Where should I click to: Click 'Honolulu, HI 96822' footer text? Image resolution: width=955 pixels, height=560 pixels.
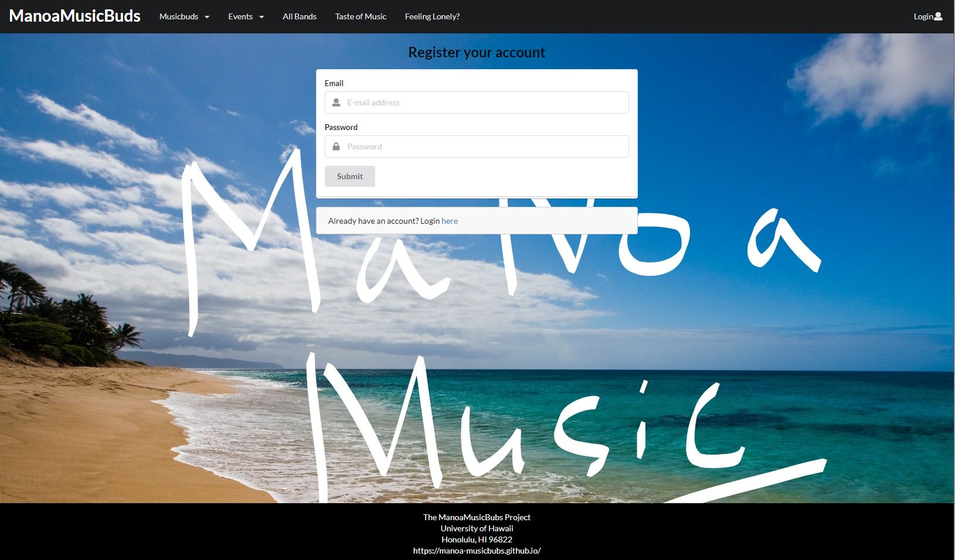477,539
